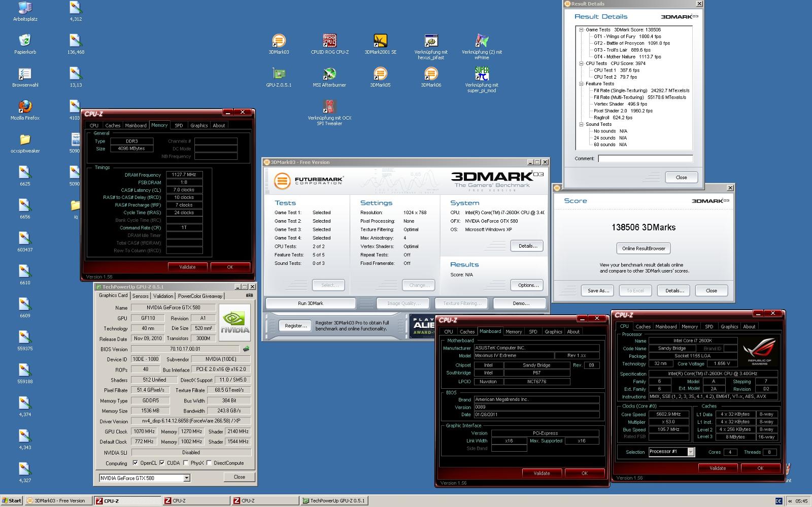Screen dimensions: 812x507
Task: Open the 559375 image file icon
Action: coord(25,337)
